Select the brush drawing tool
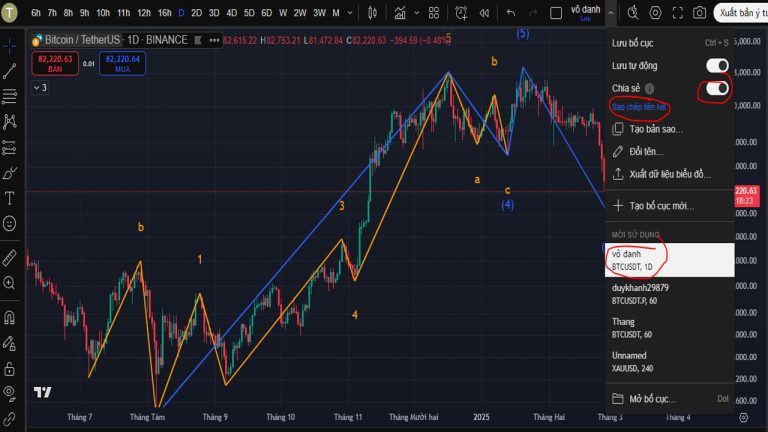 (x=9, y=173)
